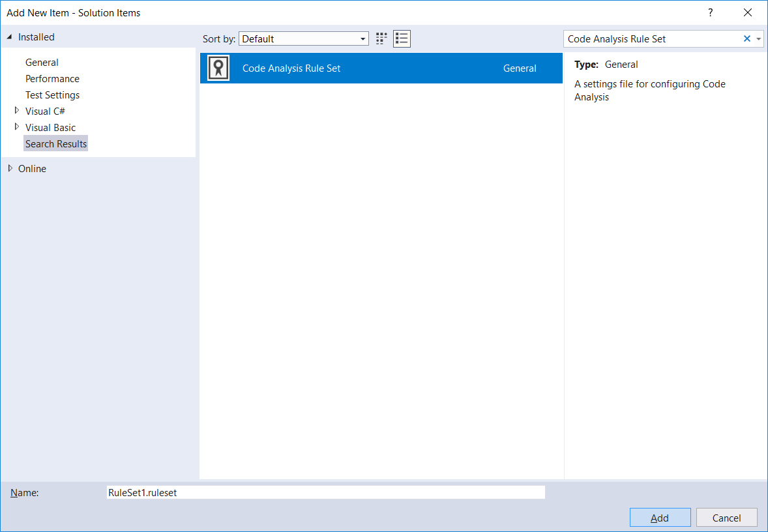Screen dimensions: 768x532
Task: Select the Performance category
Action: pos(52,79)
